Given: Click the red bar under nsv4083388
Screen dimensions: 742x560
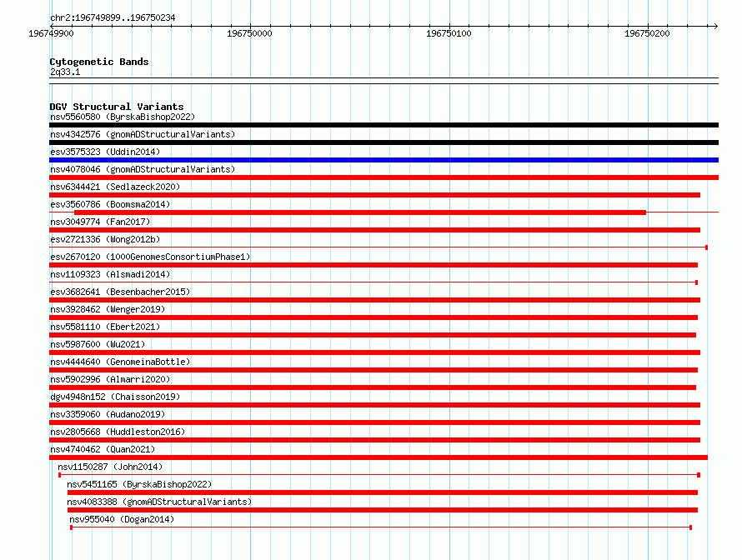Looking at the screenshot, I should pyautogui.click(x=383, y=510).
